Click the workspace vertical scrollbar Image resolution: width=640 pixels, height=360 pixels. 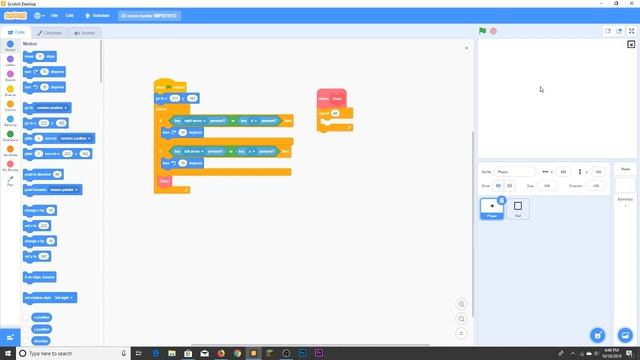pyautogui.click(x=472, y=224)
